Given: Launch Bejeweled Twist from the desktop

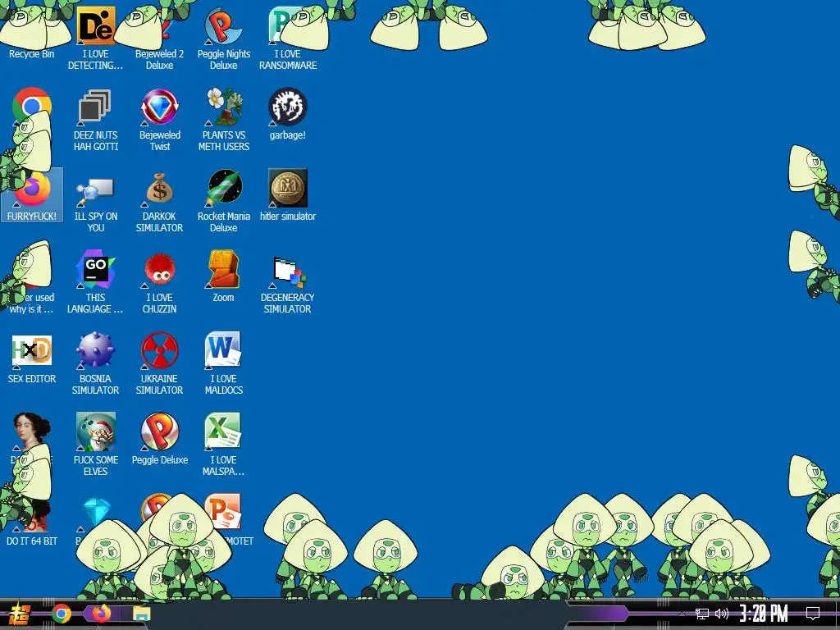Looking at the screenshot, I should (160, 120).
